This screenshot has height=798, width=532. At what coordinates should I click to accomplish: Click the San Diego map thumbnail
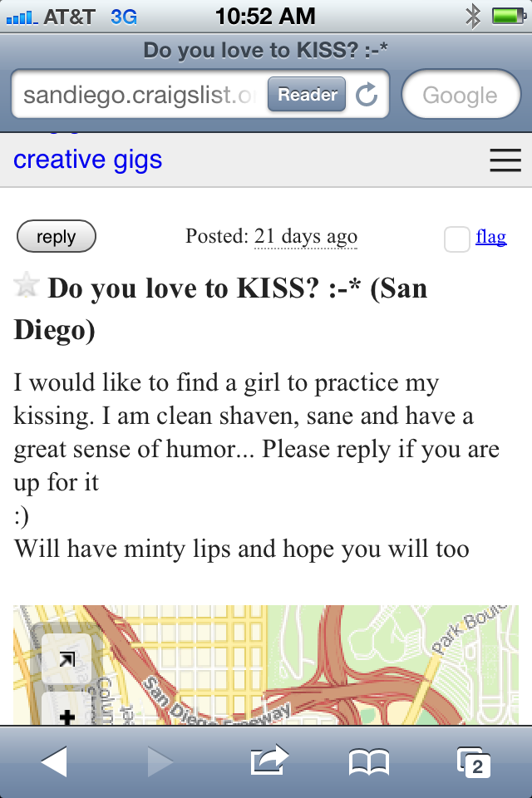coord(266,665)
